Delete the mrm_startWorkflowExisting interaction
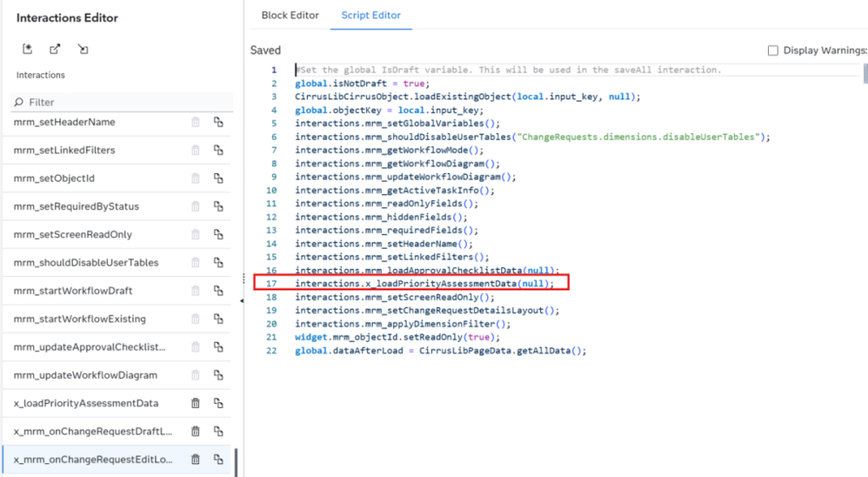 196,319
